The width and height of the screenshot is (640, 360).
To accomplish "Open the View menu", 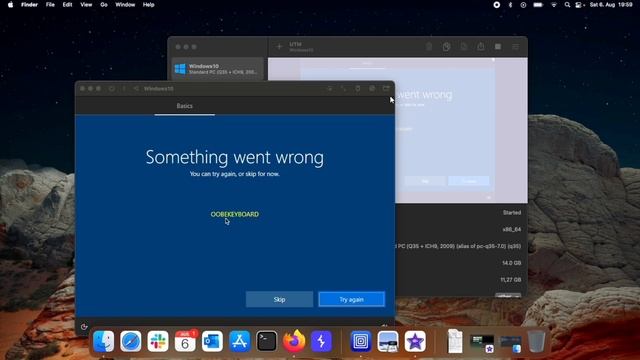I will (x=86, y=5).
